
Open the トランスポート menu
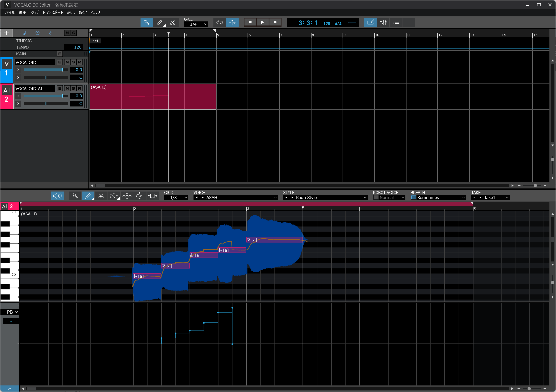coord(53,13)
